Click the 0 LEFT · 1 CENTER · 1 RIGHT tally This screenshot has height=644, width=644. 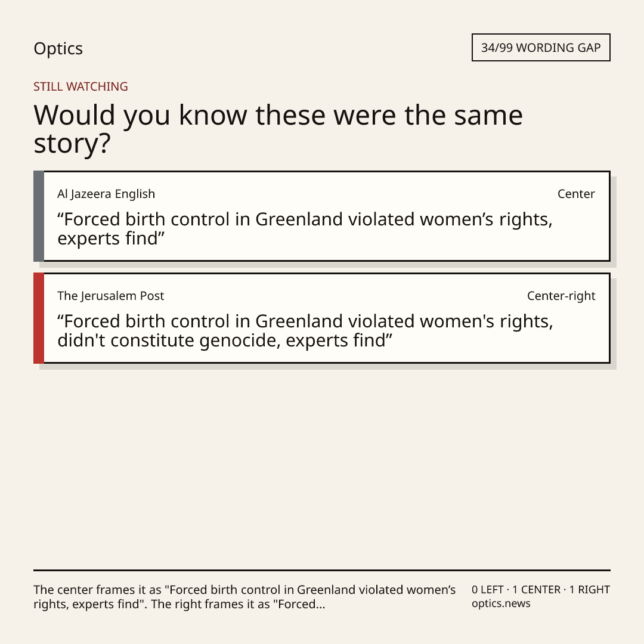pos(540,589)
